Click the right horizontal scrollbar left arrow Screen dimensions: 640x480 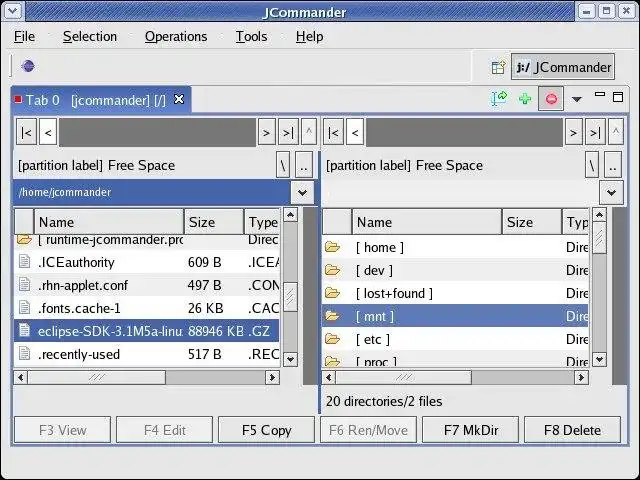click(x=329, y=377)
